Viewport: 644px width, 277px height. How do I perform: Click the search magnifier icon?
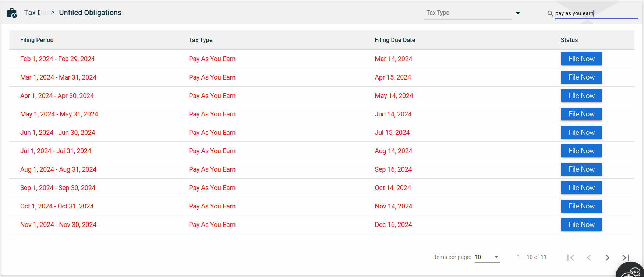click(550, 14)
